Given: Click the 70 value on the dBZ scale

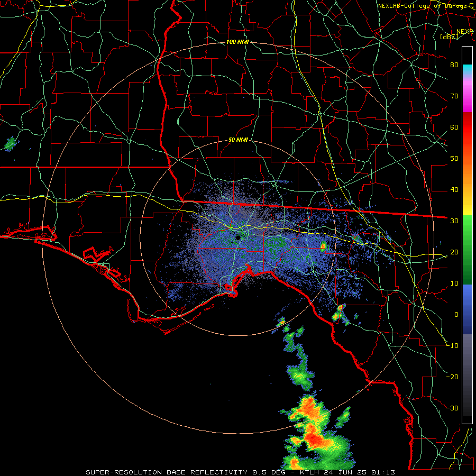Looking at the screenshot, I should [x=454, y=96].
